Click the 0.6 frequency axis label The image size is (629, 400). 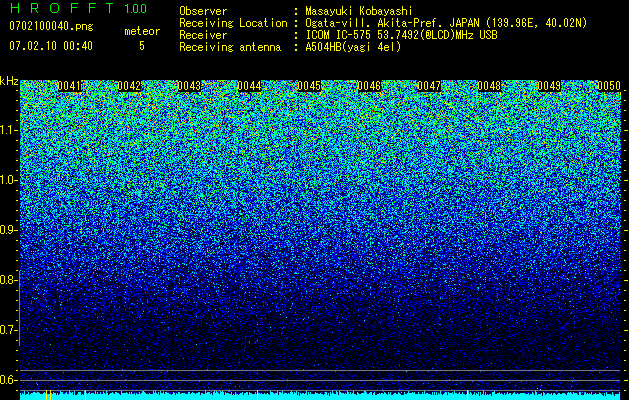7,380
